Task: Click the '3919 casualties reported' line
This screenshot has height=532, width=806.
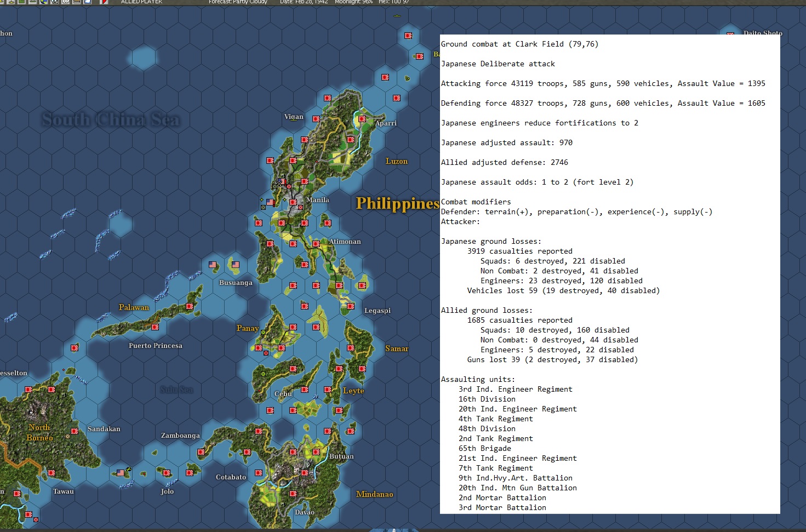Action: (x=520, y=251)
